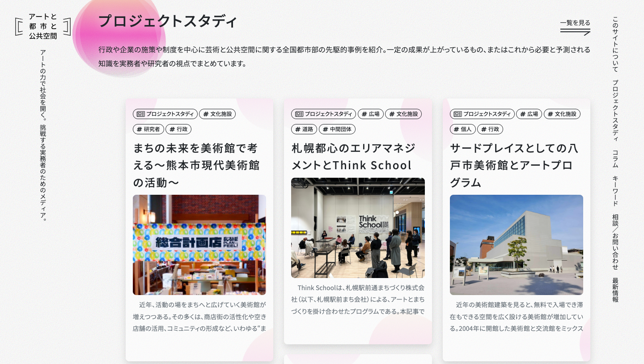Click the Hachinohe museum building photo

click(517, 245)
